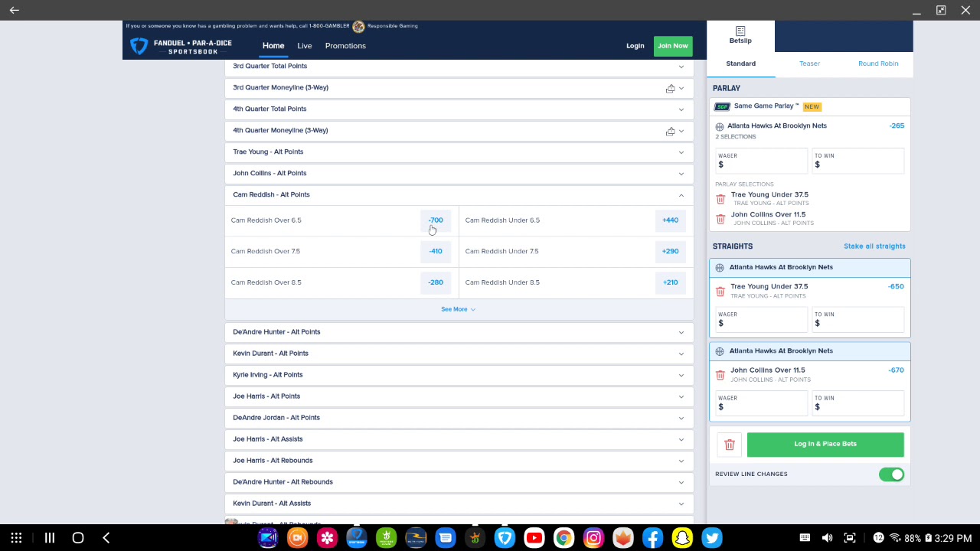
Task: Select Cam Reddish Under 8.5 at +210
Action: [670, 282]
